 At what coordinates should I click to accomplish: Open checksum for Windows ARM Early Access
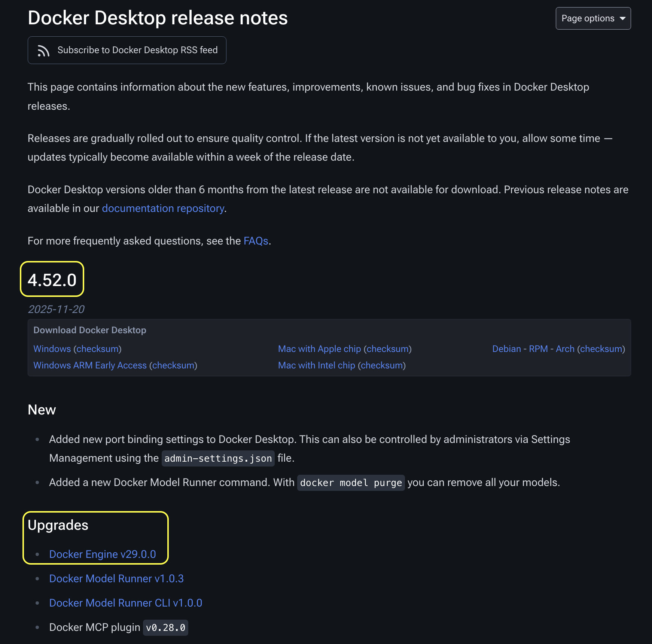[173, 365]
